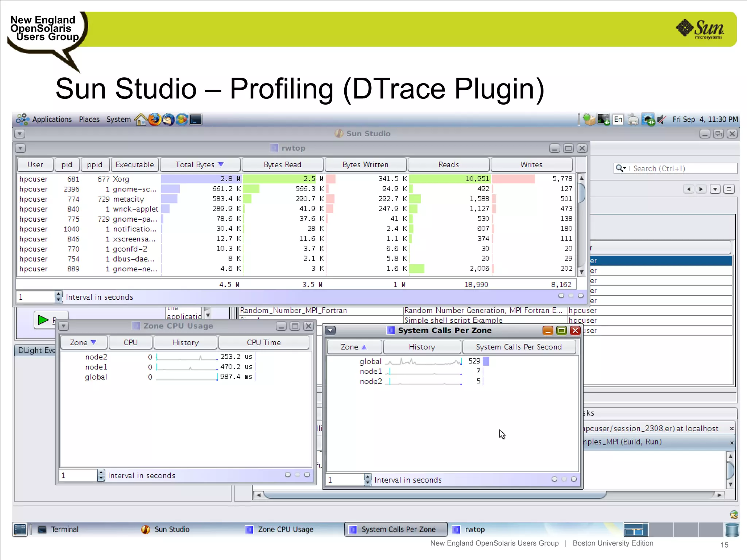Select the global row in System Calls
747x560 pixels.
point(452,361)
